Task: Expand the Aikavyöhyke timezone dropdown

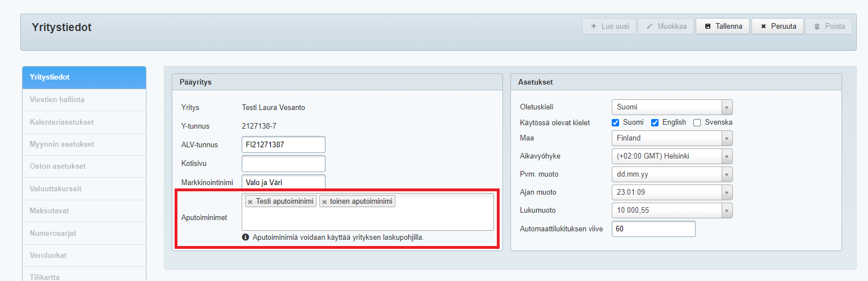Action: pos(671,156)
